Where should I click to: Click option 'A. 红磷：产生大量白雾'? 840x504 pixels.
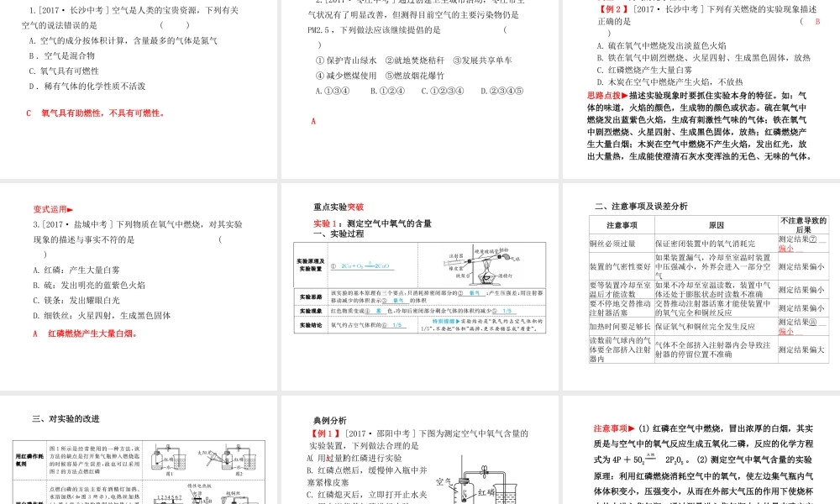[x=76, y=270]
